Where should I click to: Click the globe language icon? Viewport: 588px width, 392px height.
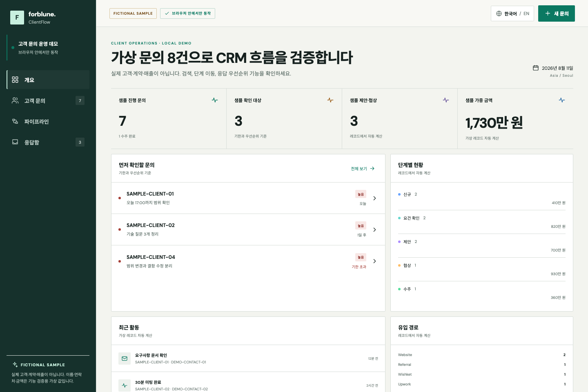tap(499, 13)
